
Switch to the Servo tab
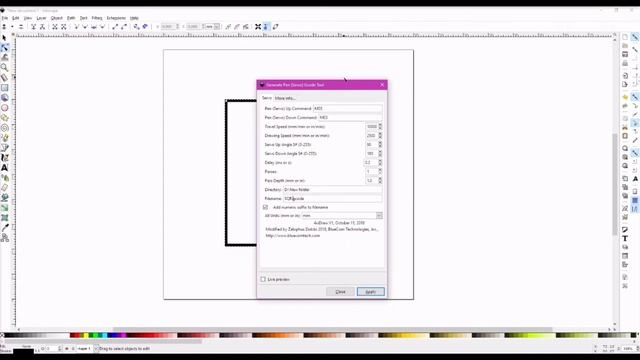coord(267,98)
